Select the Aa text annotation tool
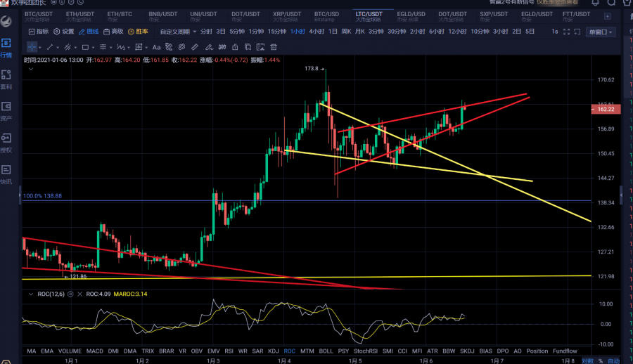 tap(156, 47)
